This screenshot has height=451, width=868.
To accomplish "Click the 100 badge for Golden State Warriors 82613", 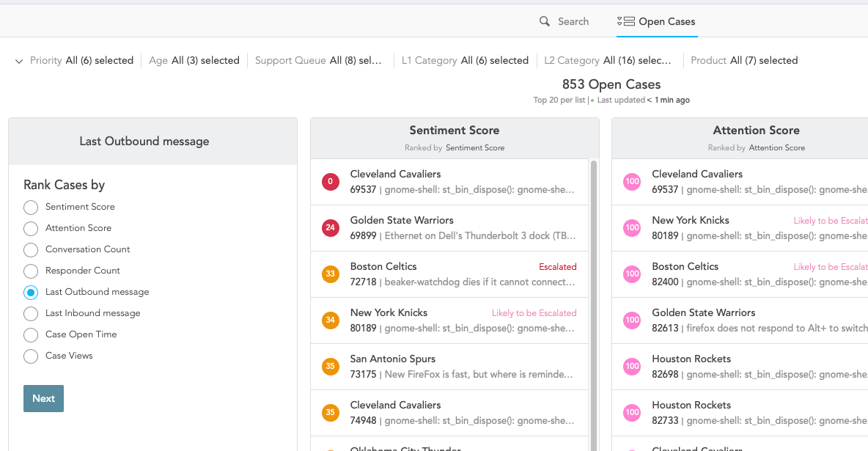I will point(632,320).
